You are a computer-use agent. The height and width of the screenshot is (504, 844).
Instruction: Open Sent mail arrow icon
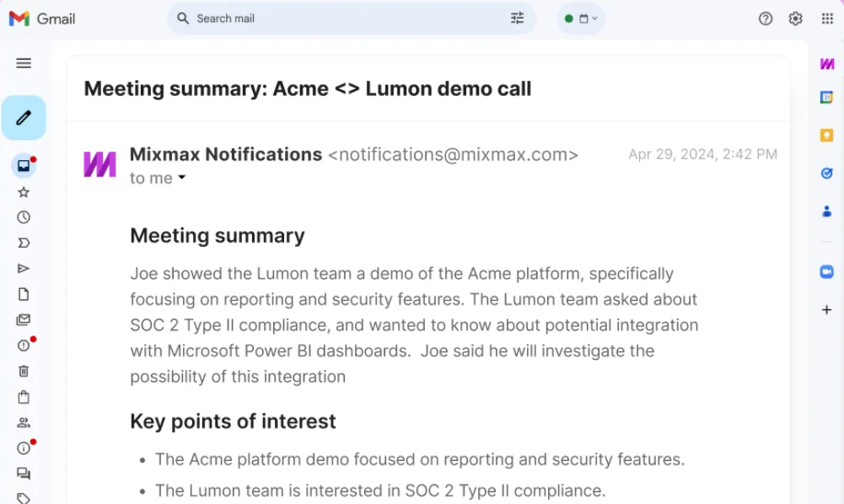(24, 268)
